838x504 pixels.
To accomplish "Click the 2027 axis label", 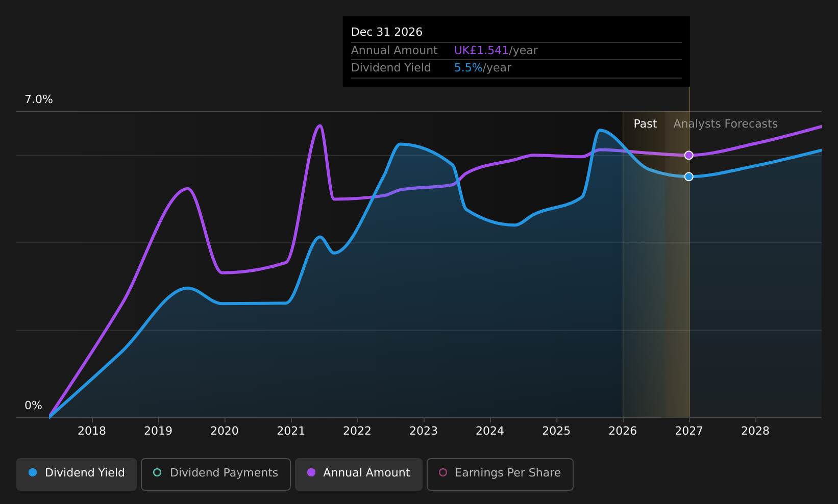I will click(689, 431).
